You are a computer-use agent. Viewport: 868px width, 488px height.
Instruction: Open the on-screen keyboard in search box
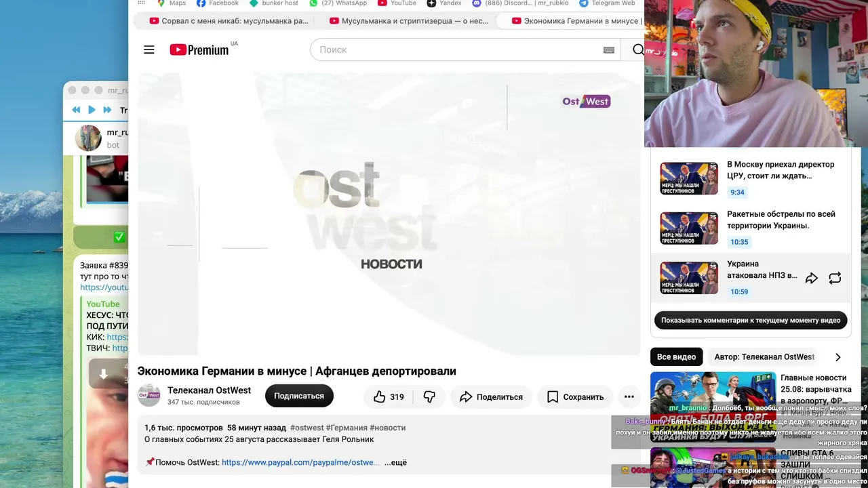pyautogui.click(x=608, y=49)
